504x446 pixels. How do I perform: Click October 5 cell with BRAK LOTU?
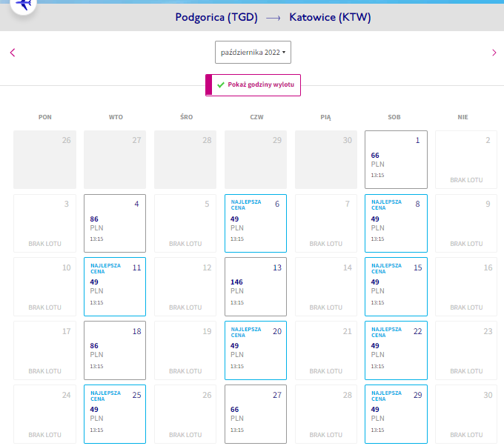tap(185, 223)
